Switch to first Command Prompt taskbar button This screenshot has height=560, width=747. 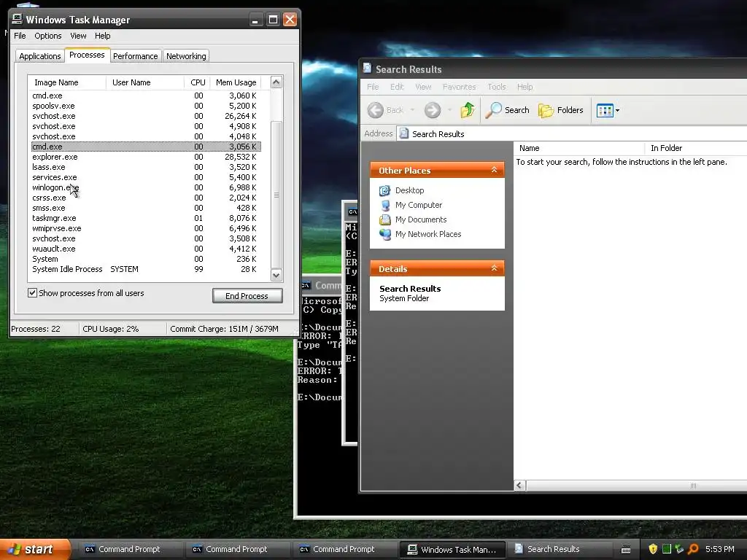129,549
